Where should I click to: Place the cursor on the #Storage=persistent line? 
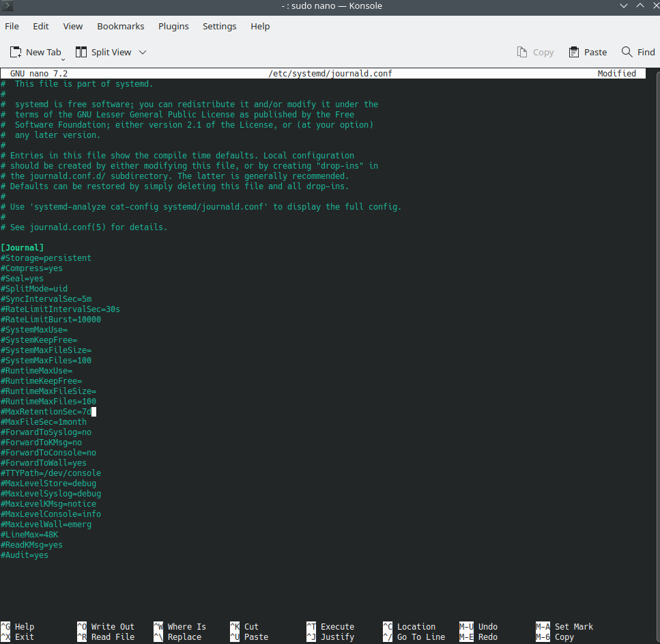tap(46, 258)
